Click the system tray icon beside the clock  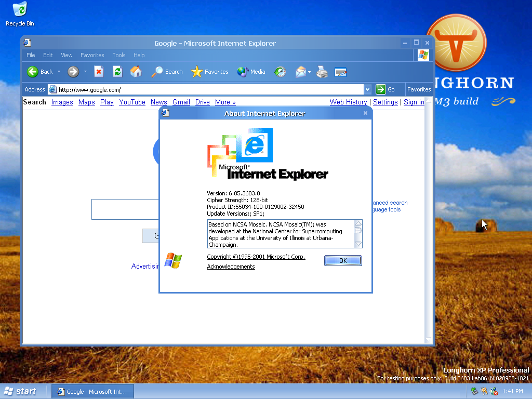[x=494, y=391]
